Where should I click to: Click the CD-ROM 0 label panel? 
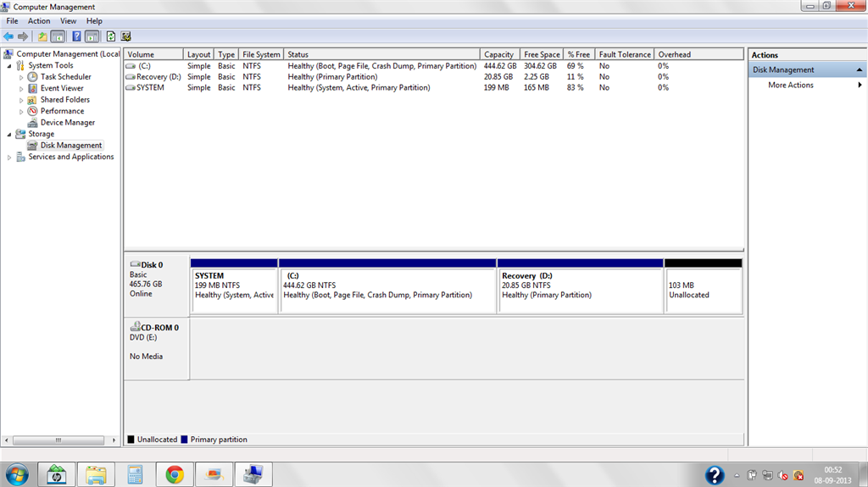157,349
